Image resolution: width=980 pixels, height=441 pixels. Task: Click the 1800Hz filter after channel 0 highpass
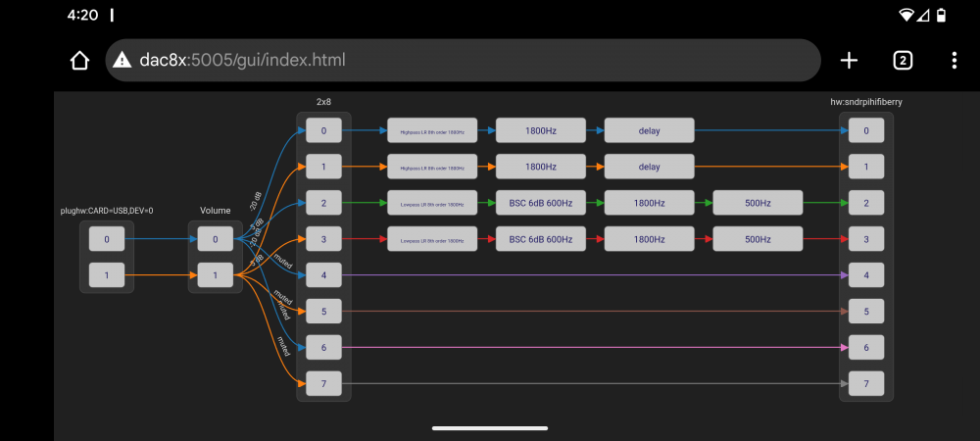pos(541,130)
